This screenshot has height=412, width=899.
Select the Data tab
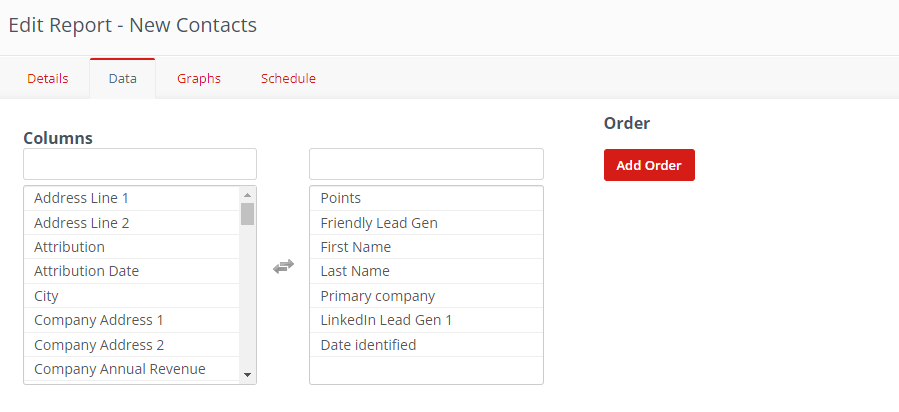[122, 79]
